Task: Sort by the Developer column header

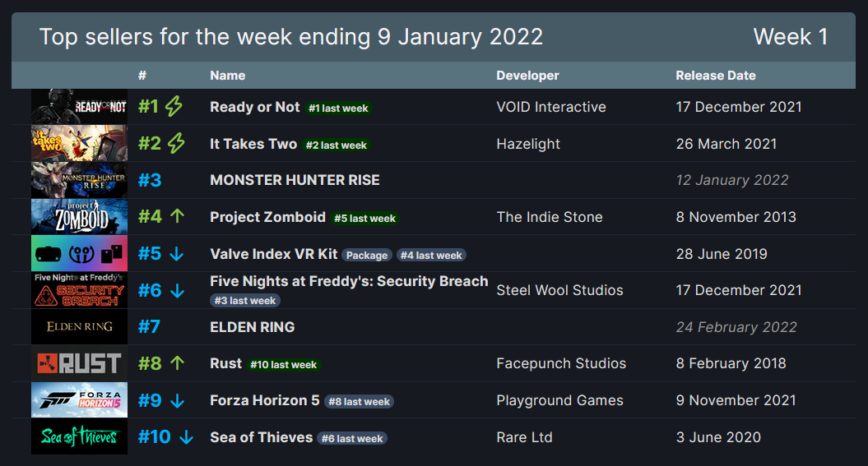Action: coord(527,76)
